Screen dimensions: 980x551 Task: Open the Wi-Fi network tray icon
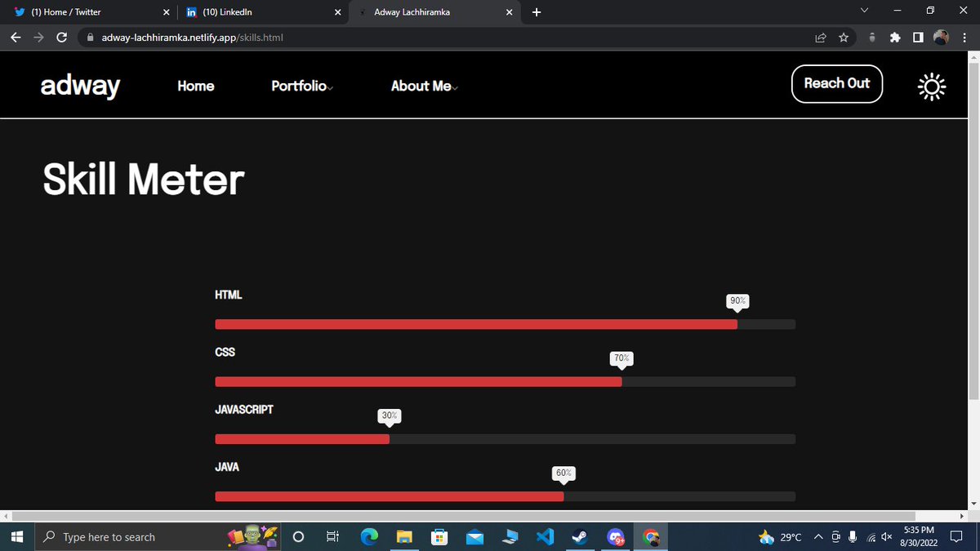click(871, 537)
